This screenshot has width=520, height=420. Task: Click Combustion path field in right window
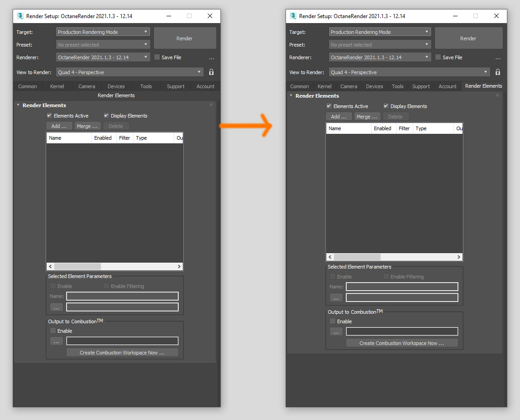click(x=402, y=331)
